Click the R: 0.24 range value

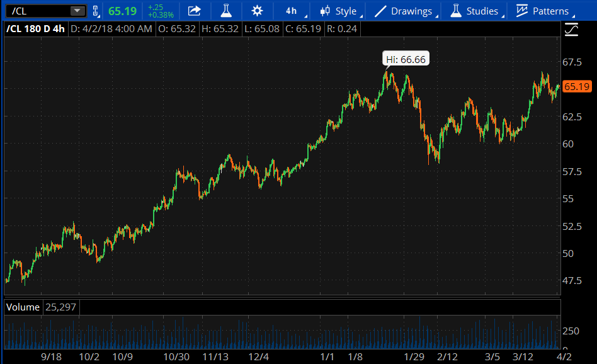click(x=342, y=29)
